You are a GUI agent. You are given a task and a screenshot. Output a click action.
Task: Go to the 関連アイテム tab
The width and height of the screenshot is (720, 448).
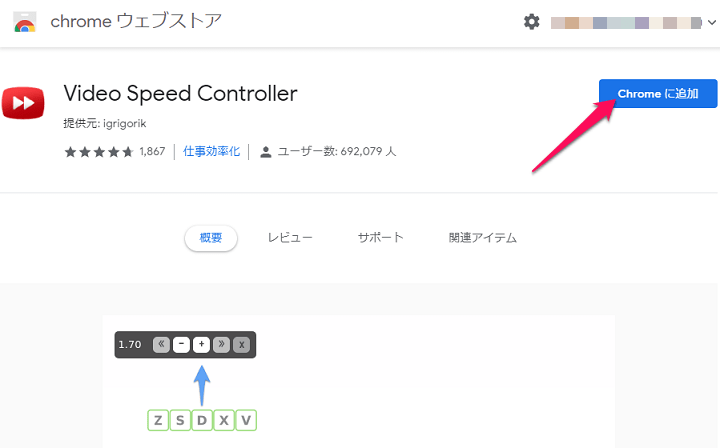(x=483, y=238)
